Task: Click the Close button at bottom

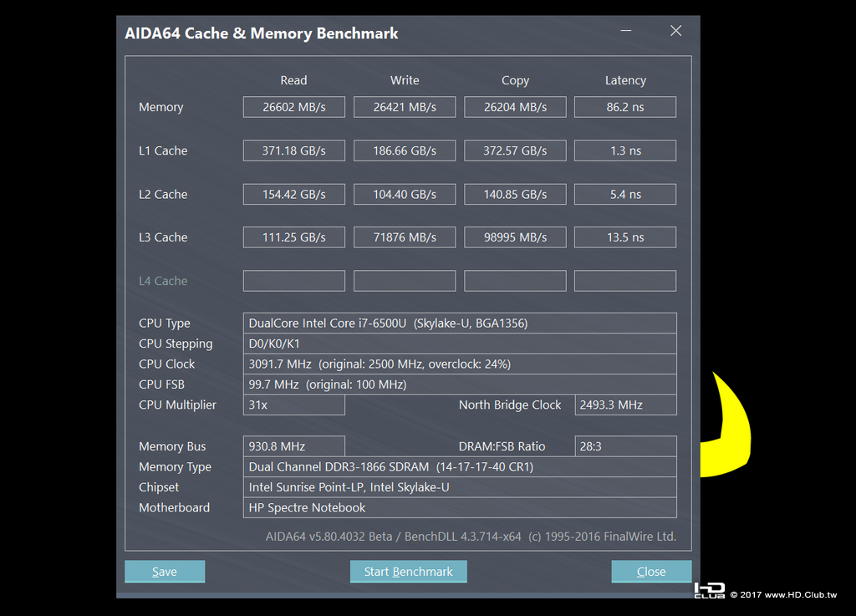Action: click(x=651, y=571)
